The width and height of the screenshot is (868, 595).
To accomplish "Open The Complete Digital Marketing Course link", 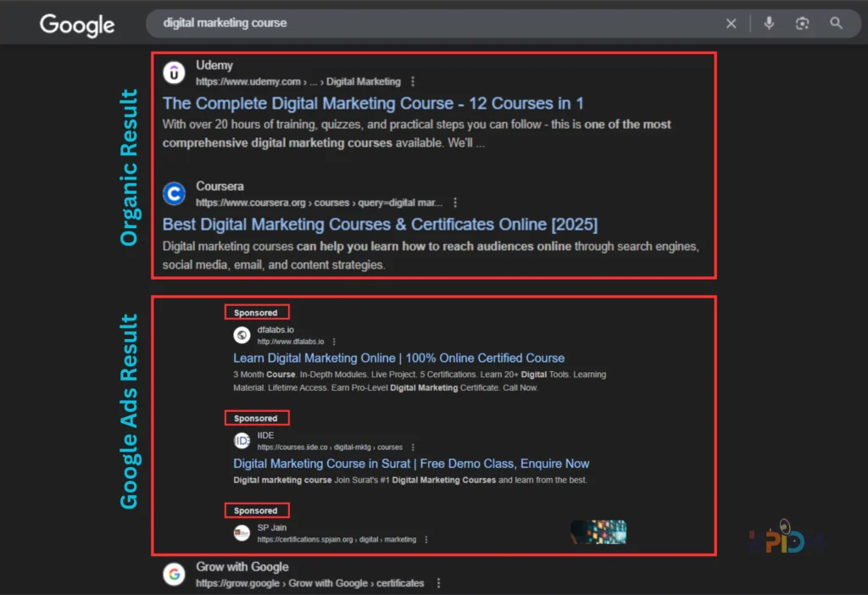I will [x=372, y=103].
